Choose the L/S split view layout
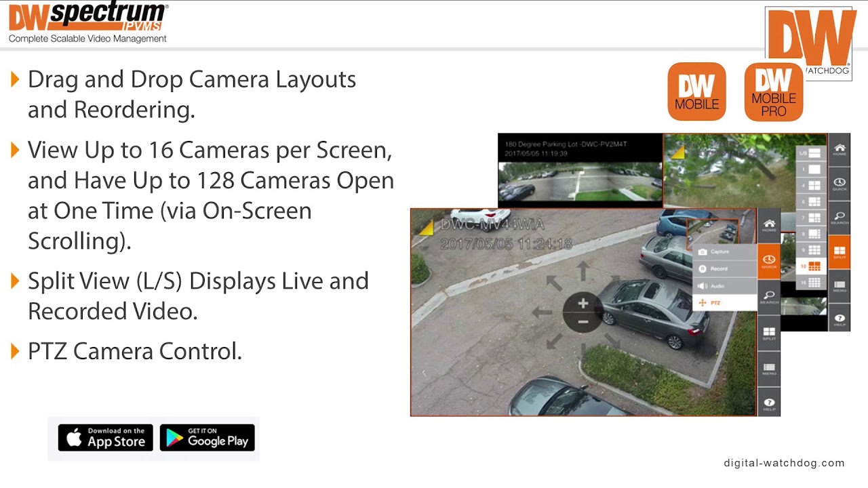 coord(810,154)
